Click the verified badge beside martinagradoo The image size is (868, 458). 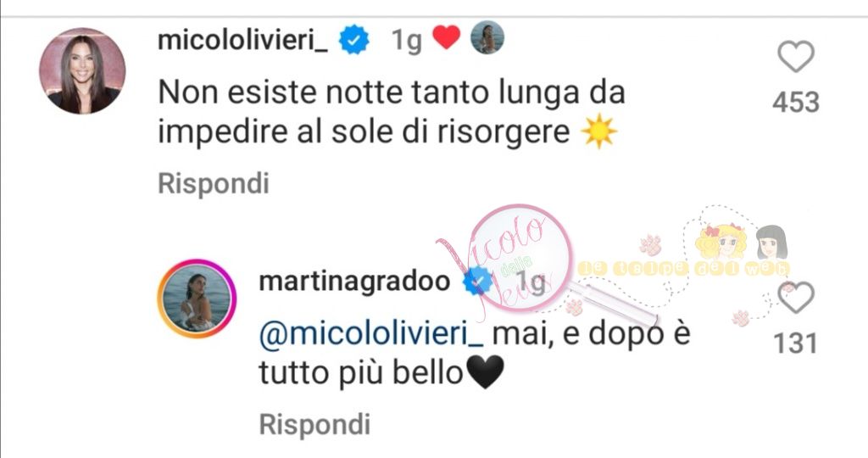[x=477, y=281]
